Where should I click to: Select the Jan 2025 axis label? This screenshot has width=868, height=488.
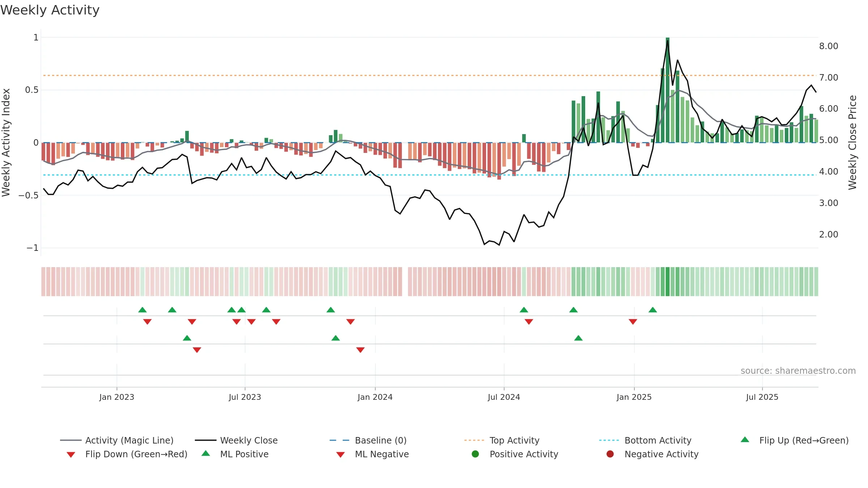634,397
